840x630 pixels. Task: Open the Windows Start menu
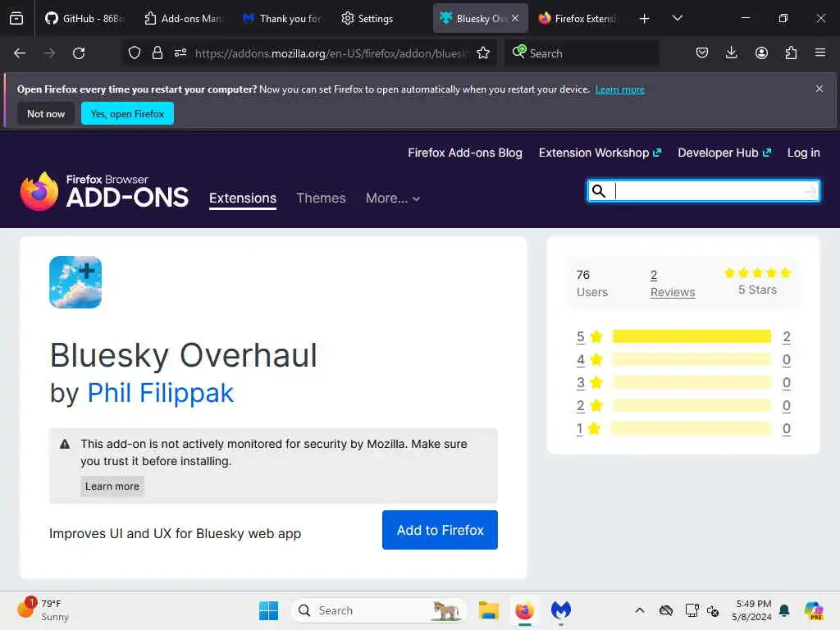[x=268, y=610]
